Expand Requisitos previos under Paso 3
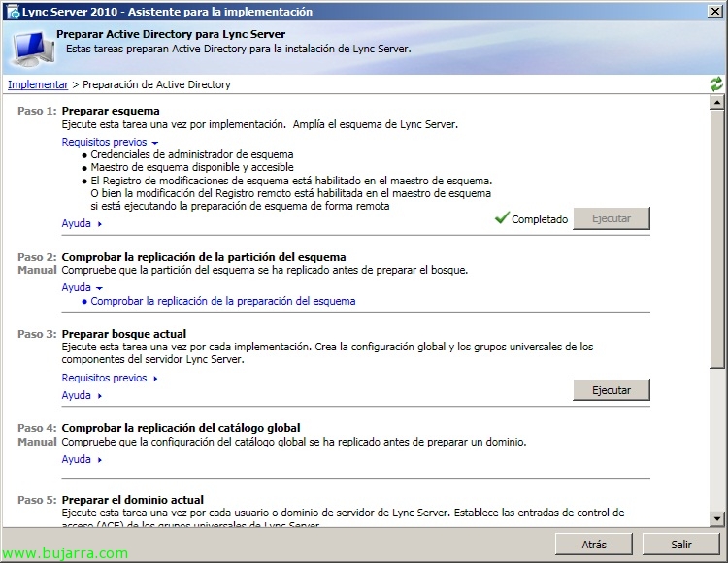Screen dimensions: 728x563 pos(110,378)
